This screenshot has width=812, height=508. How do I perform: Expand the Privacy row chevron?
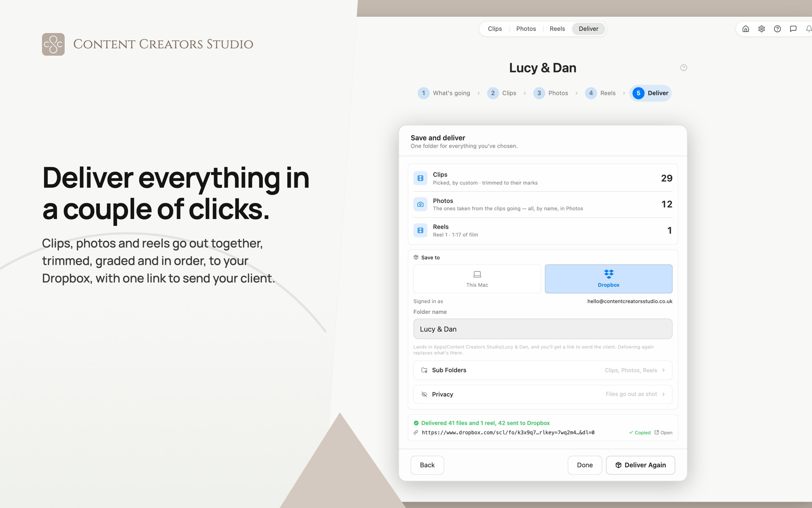click(664, 394)
